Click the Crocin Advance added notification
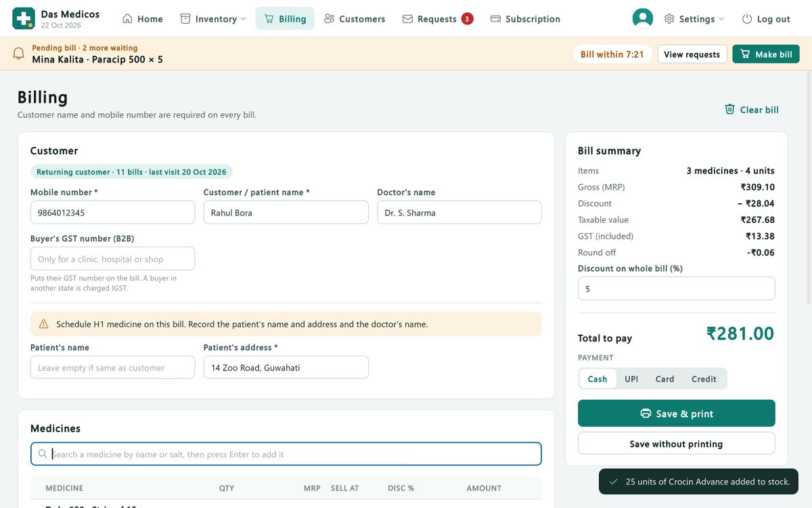812x508 pixels. coord(698,482)
